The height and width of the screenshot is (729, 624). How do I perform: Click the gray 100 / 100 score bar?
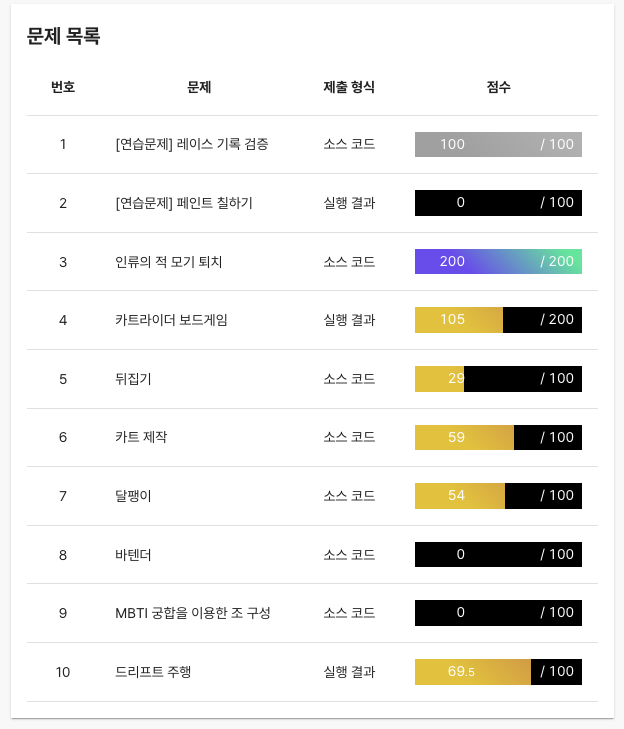498,144
